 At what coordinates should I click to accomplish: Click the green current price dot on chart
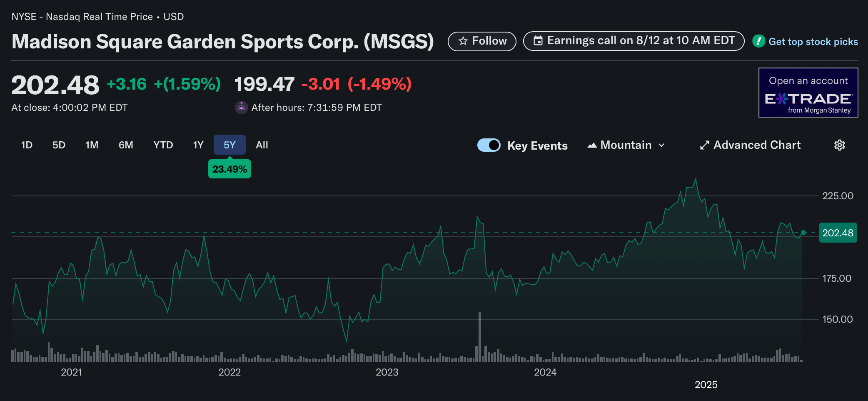(x=803, y=233)
